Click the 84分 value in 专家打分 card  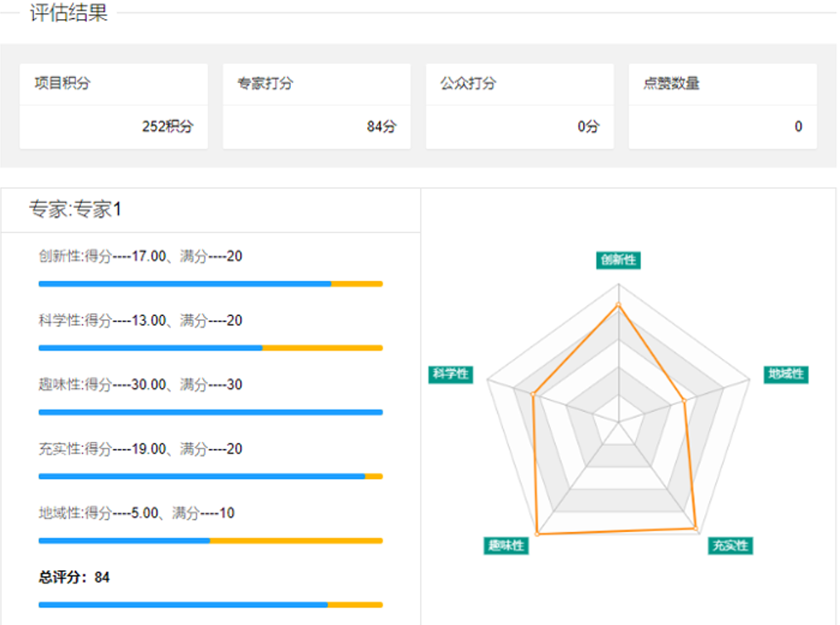(381, 127)
